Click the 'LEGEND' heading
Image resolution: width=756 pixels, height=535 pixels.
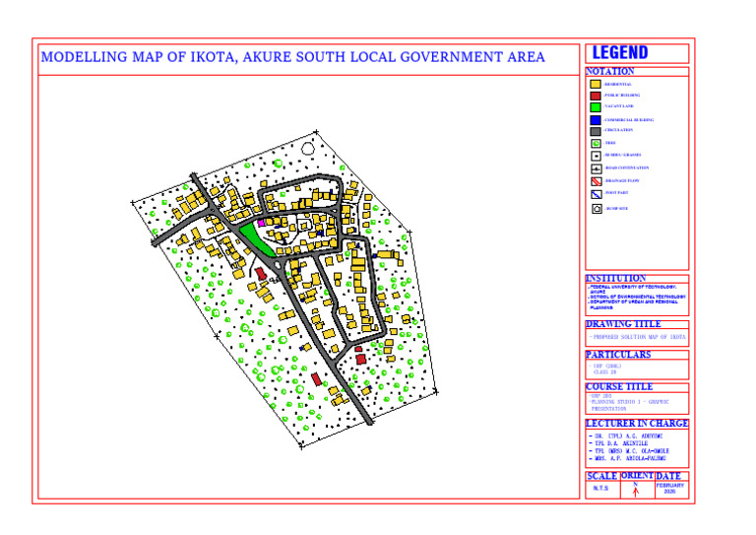(620, 52)
